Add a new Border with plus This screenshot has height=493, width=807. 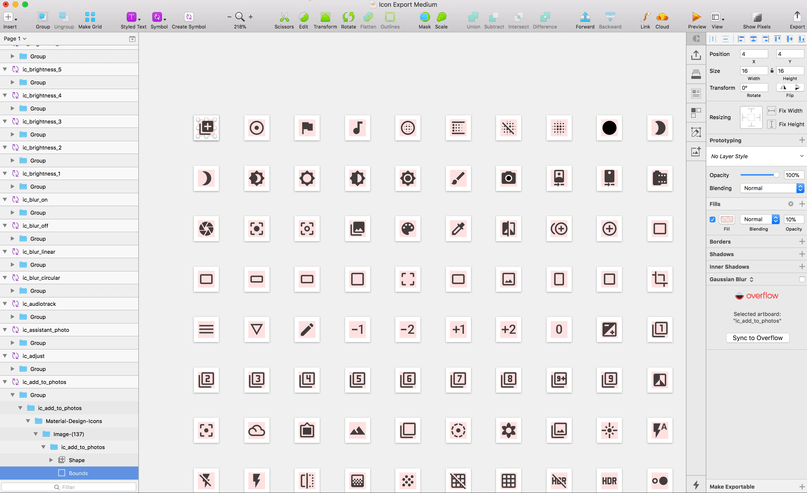coord(801,242)
